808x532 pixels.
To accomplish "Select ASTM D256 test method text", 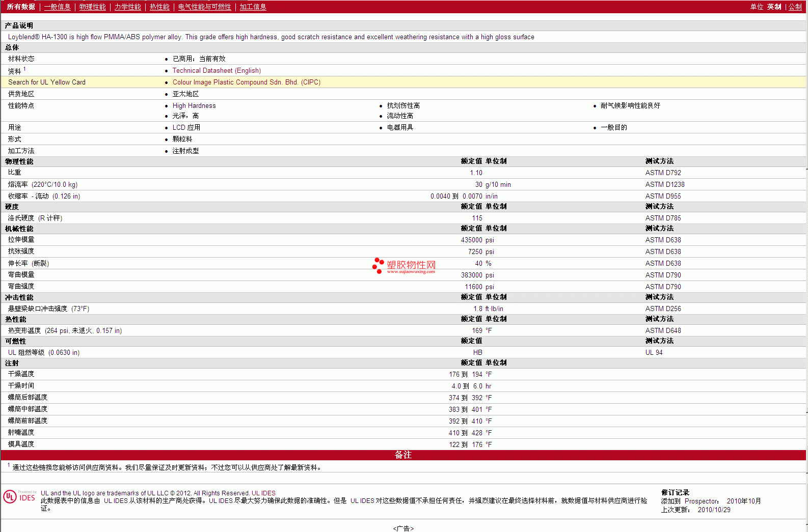I will click(663, 309).
